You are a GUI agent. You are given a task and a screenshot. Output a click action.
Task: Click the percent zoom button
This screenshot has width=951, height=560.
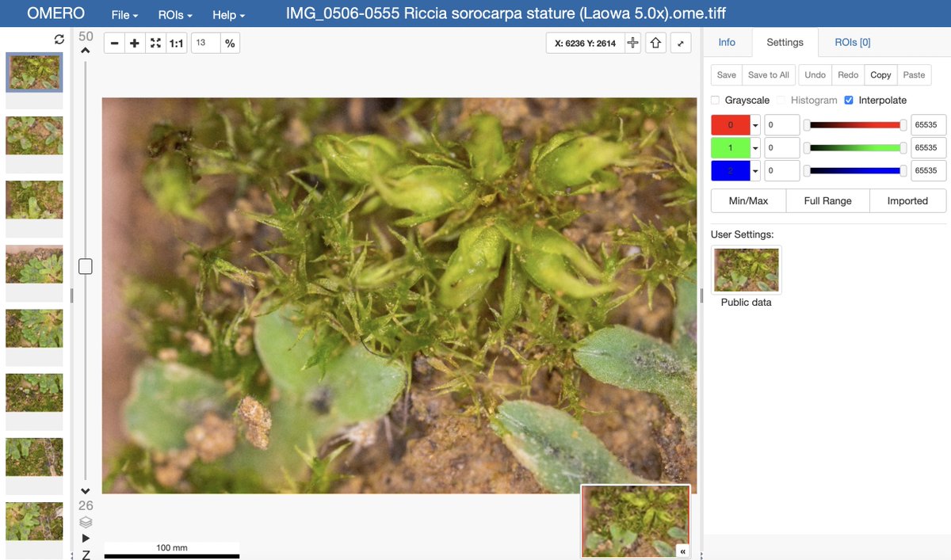coord(230,44)
